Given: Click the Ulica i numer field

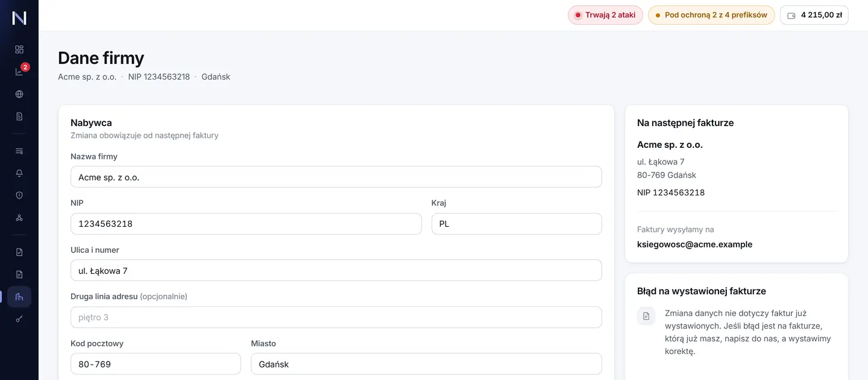Looking at the screenshot, I should click(336, 270).
